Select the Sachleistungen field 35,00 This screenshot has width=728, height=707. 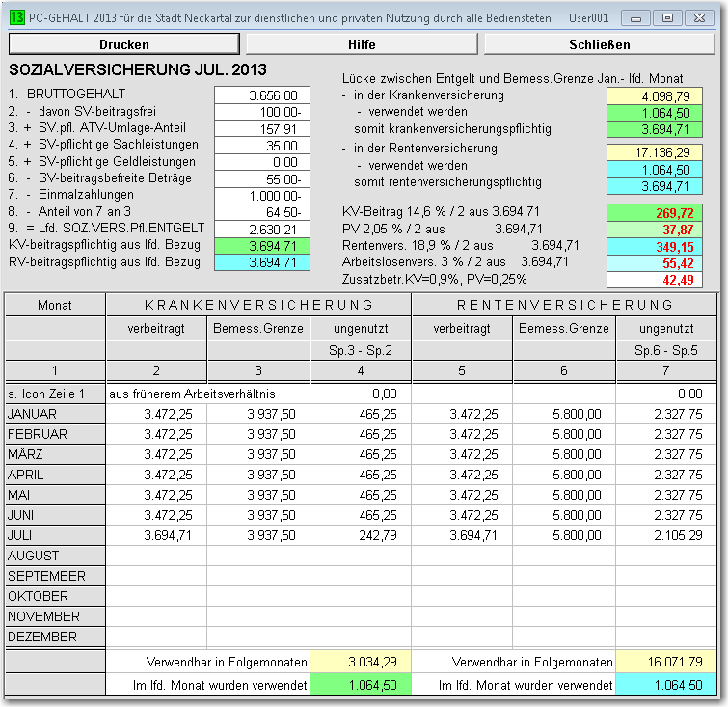point(262,146)
